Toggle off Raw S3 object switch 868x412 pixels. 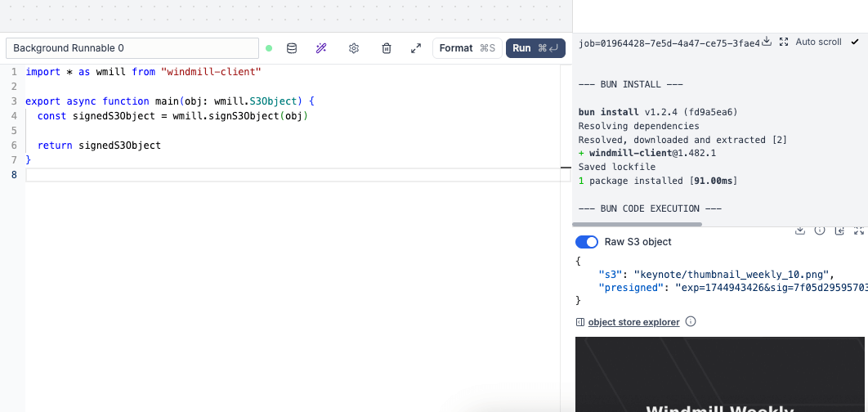click(587, 242)
